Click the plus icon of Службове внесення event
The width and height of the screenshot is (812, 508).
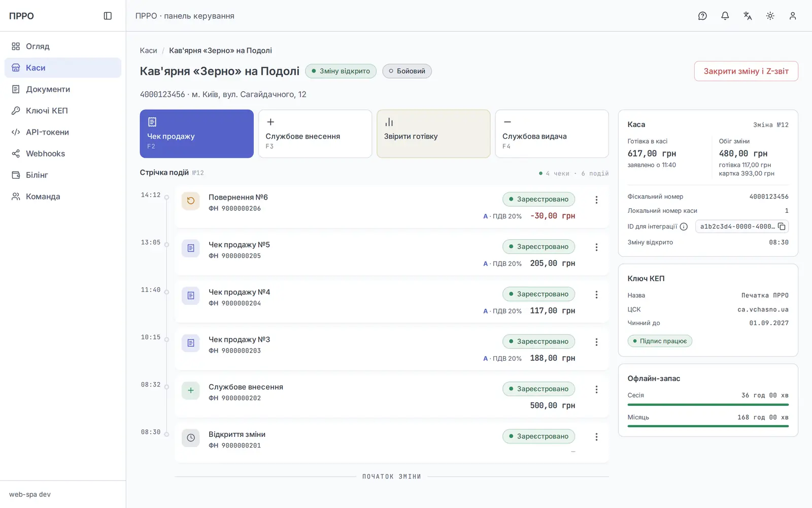191,390
